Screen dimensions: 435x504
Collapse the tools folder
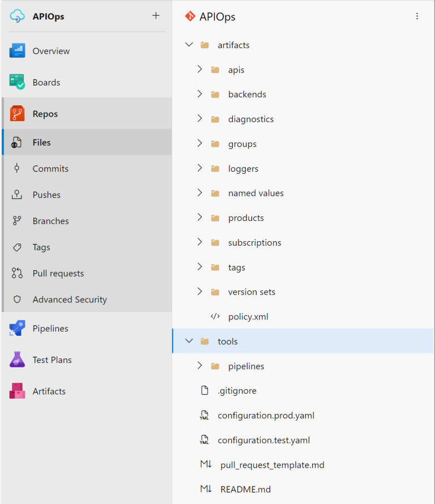tap(189, 341)
